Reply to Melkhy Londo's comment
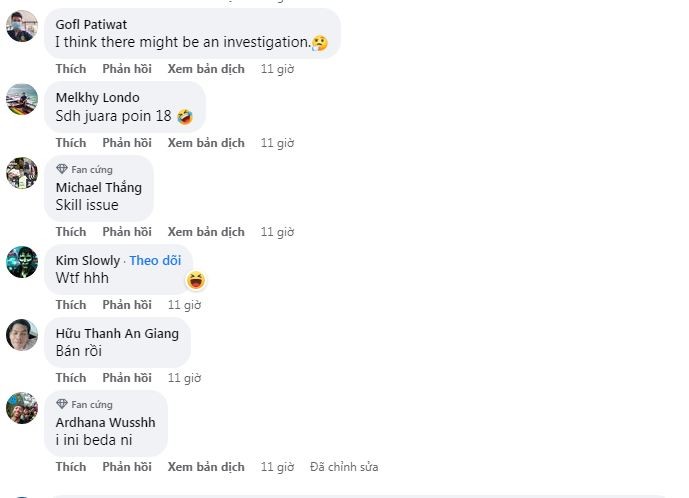The image size is (689, 498). tap(126, 143)
